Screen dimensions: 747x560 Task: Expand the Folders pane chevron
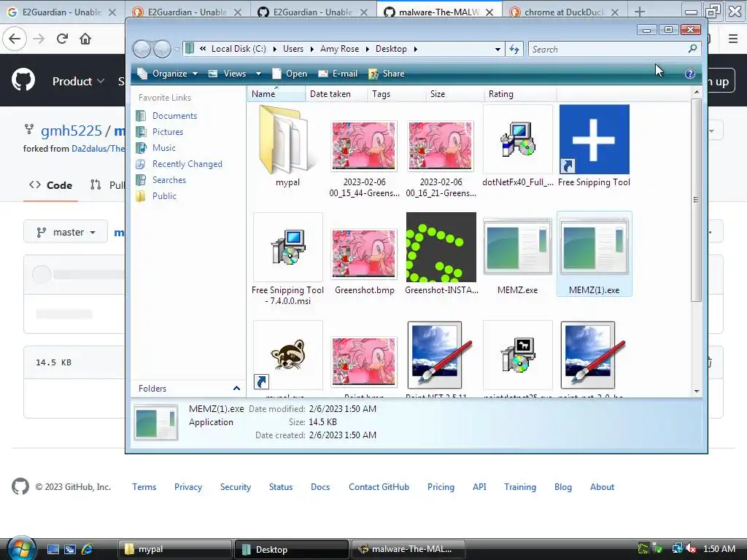[236, 389]
